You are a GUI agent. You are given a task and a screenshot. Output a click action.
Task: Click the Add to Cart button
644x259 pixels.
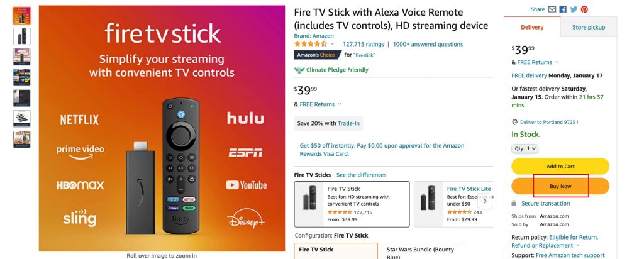click(x=560, y=167)
